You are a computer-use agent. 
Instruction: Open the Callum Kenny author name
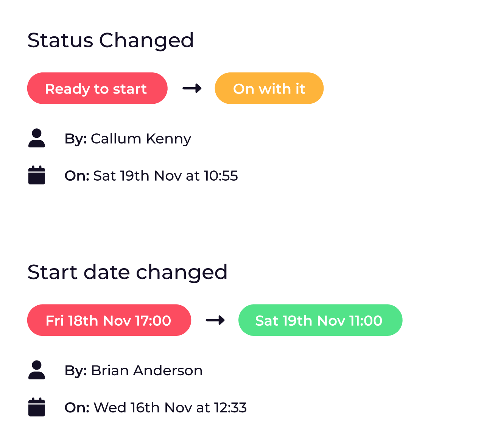point(141,139)
